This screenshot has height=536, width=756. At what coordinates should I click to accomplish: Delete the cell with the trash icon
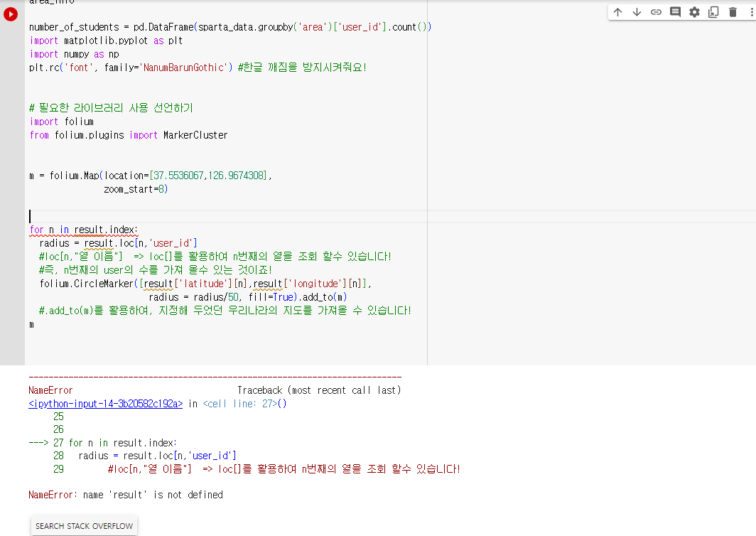click(x=733, y=12)
